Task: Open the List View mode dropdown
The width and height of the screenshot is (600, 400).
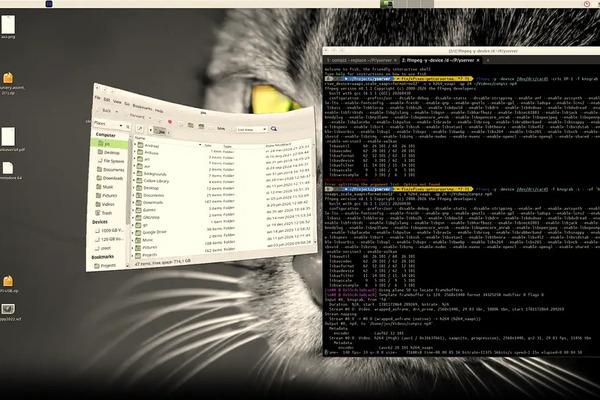Action: [251, 129]
